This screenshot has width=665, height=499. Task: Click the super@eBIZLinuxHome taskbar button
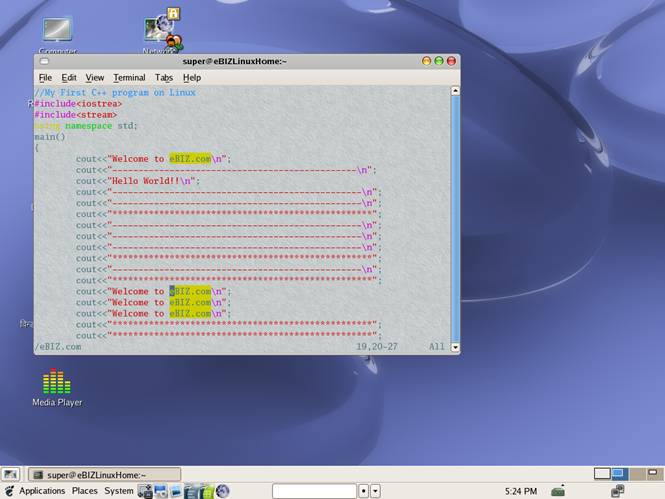(103, 474)
